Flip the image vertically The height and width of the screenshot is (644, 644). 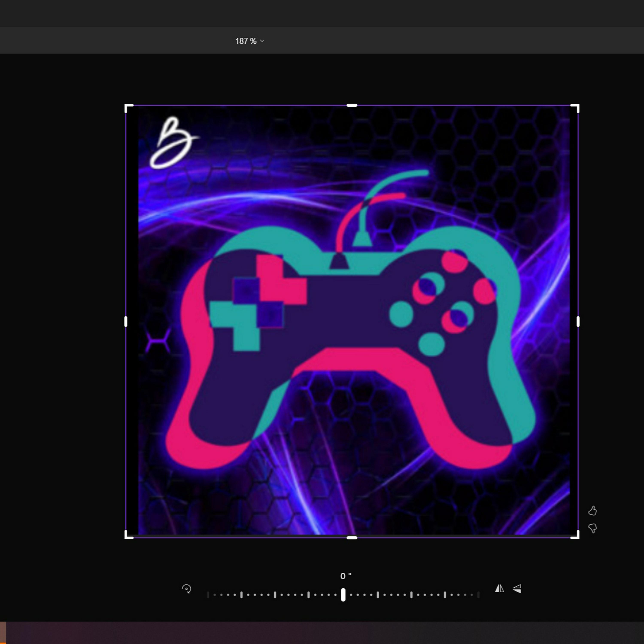(x=517, y=589)
